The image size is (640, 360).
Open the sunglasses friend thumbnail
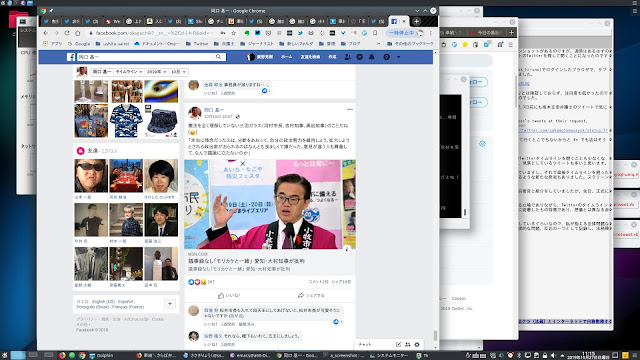click(x=91, y=176)
